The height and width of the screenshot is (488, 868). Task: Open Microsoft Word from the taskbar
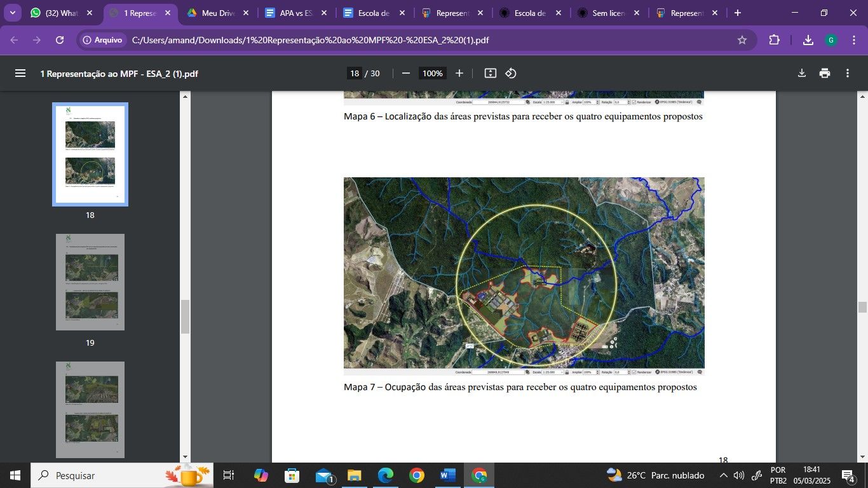pos(447,475)
